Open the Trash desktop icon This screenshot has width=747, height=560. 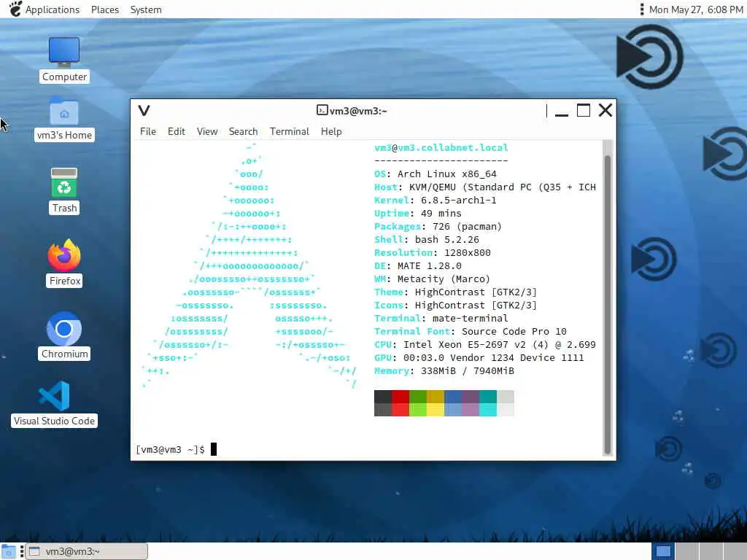[64, 190]
